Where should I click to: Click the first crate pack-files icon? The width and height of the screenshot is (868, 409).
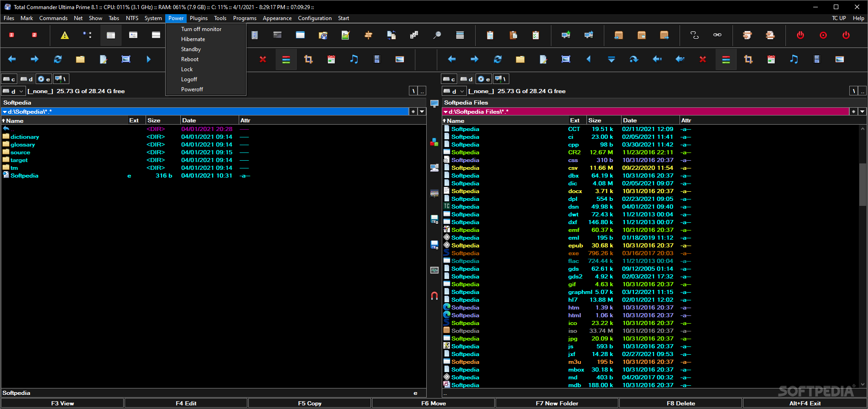619,35
